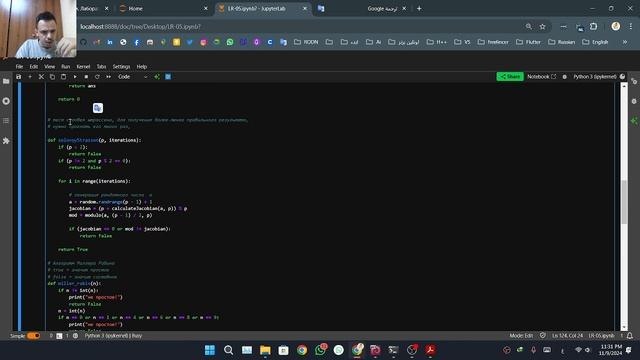Open File Explorer from the taskbar
The width and height of the screenshot is (640, 360).
[265, 350]
